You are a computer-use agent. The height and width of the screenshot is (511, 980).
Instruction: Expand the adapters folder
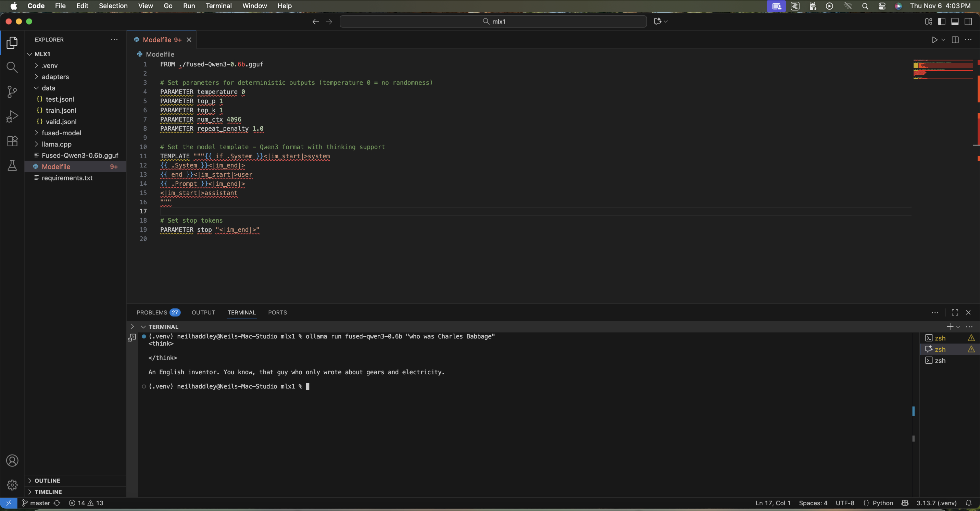55,77
